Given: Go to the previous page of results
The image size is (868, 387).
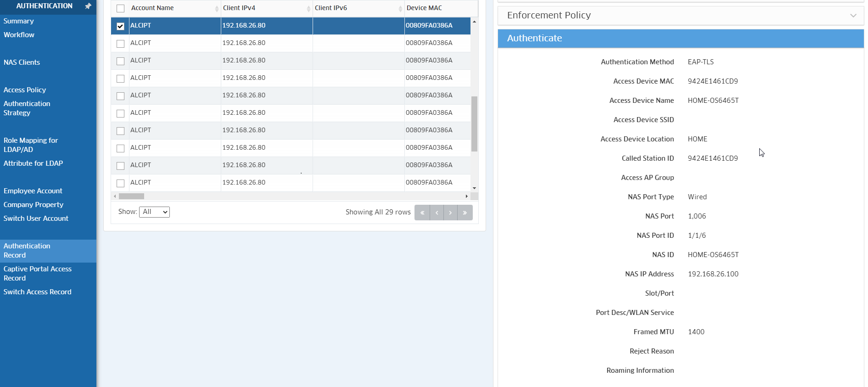Looking at the screenshot, I should 437,213.
